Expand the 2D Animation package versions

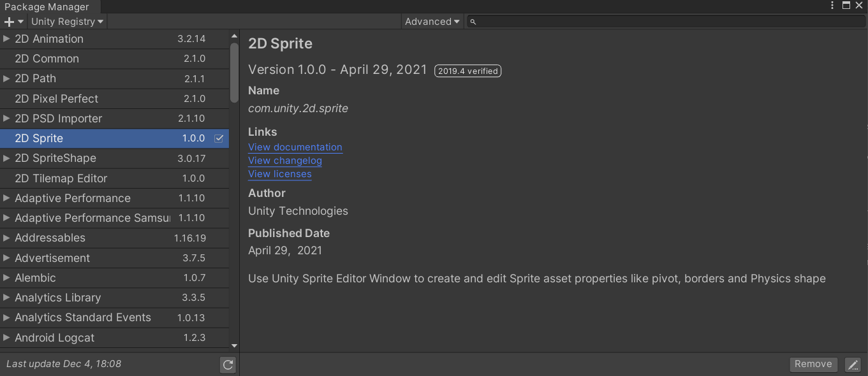click(x=6, y=39)
